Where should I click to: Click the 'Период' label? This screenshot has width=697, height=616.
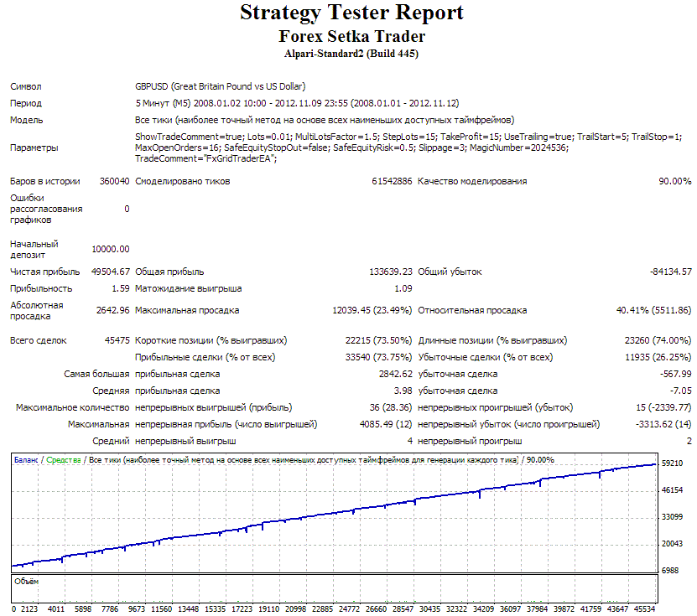coord(26,103)
